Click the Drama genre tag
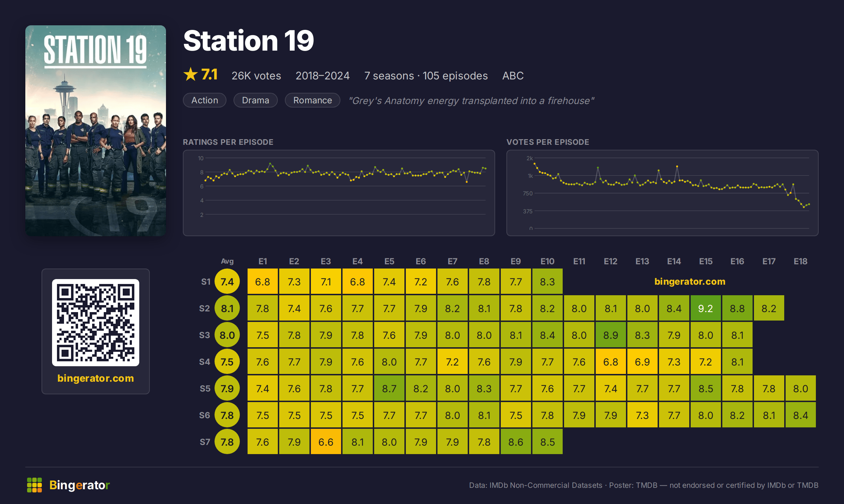Image resolution: width=844 pixels, height=504 pixels. [x=256, y=100]
